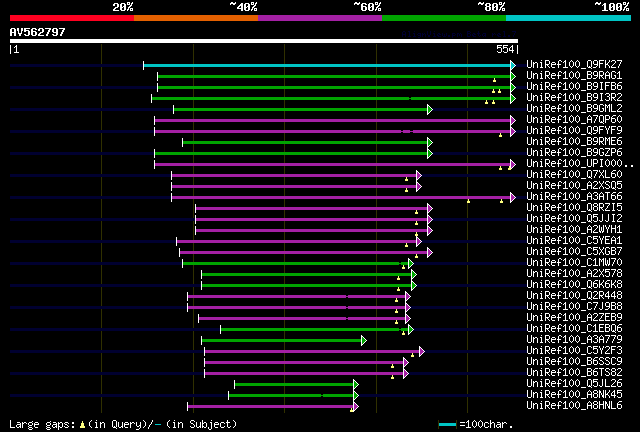The width and height of the screenshot is (640, 432).
Task: Select UniRef100_Q8RZI5 label
Action: point(574,208)
